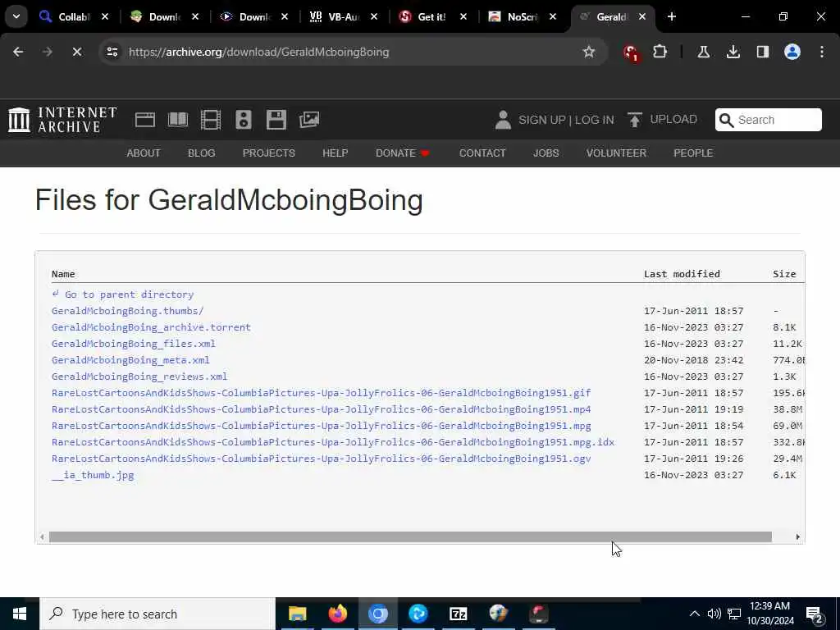Bookmark this page with star icon

pos(589,52)
